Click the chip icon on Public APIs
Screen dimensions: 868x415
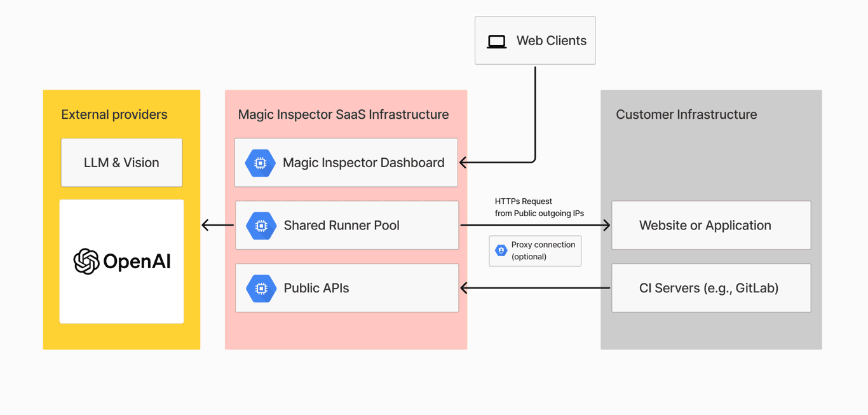click(x=261, y=289)
